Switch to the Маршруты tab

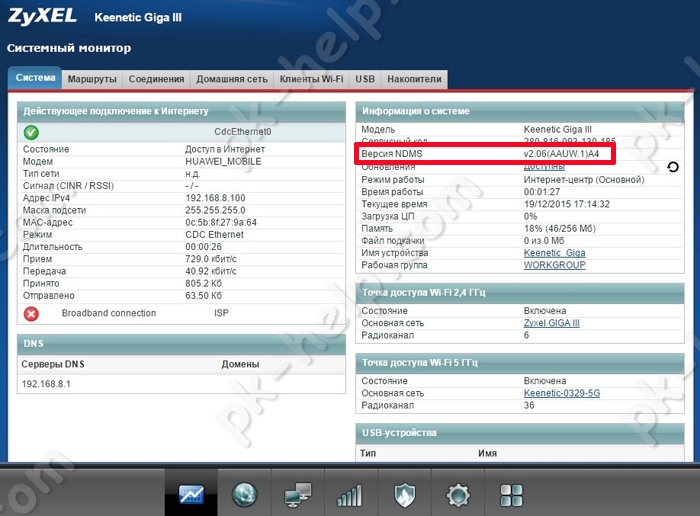click(92, 79)
